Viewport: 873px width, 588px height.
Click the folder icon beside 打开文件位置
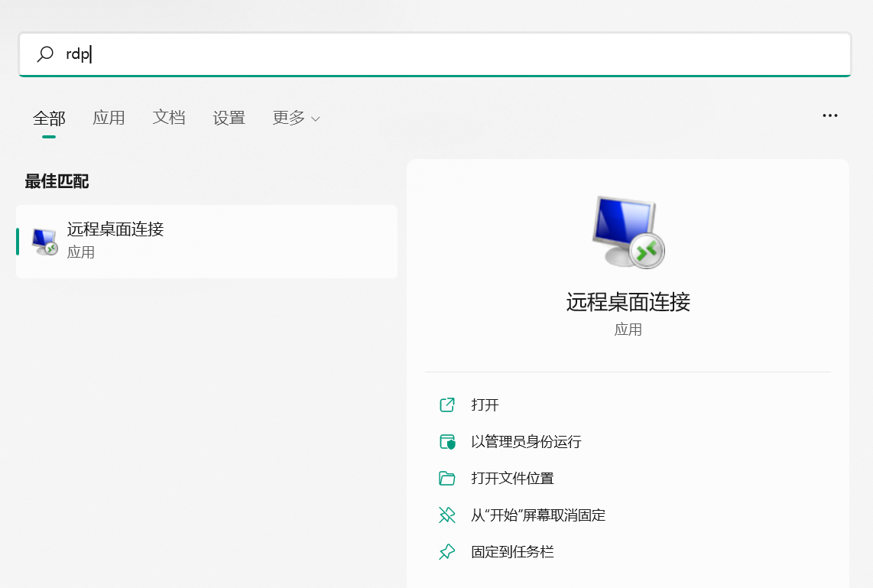point(447,479)
